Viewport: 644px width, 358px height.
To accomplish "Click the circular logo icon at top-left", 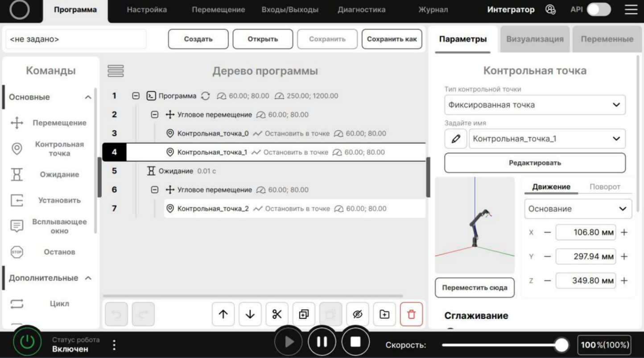I will [x=19, y=11].
